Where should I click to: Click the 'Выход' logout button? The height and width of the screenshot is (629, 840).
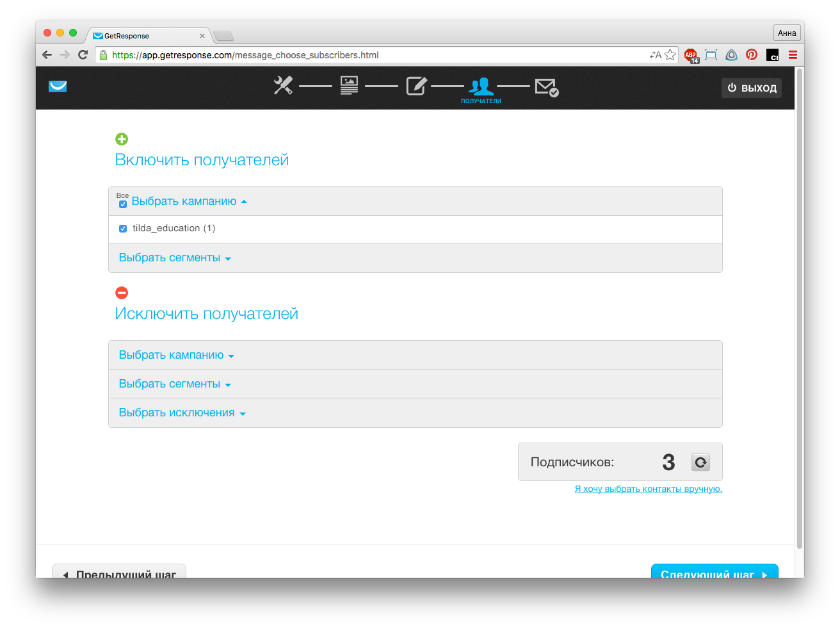click(x=752, y=88)
